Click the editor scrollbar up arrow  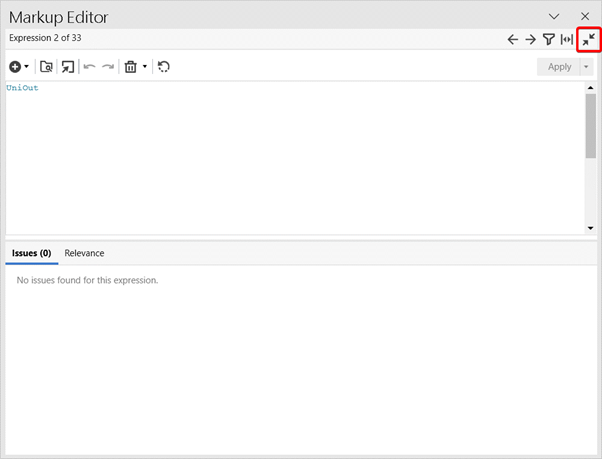(x=590, y=88)
